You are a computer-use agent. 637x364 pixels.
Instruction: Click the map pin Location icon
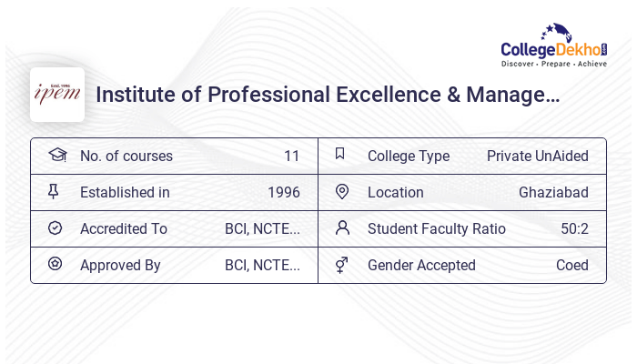pos(342,192)
